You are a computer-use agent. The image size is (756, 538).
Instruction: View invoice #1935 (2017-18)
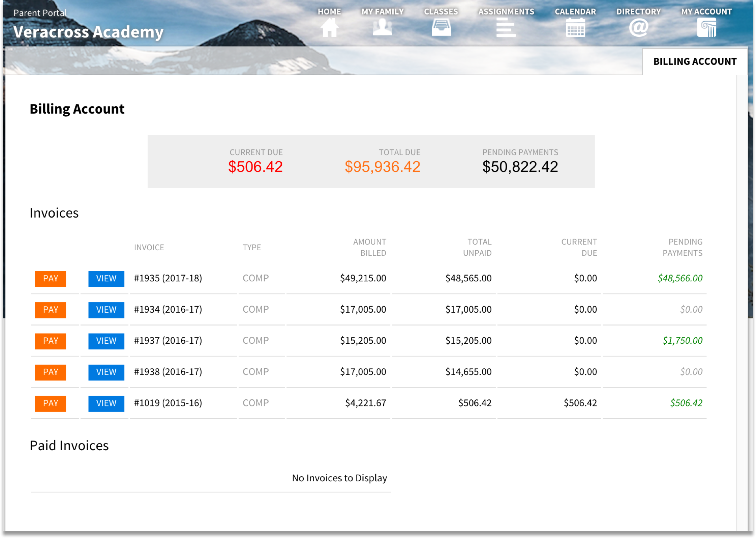pyautogui.click(x=106, y=279)
